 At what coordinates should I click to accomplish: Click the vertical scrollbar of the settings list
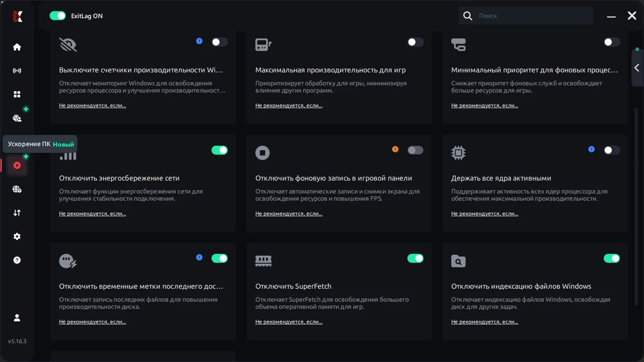[x=637, y=206]
